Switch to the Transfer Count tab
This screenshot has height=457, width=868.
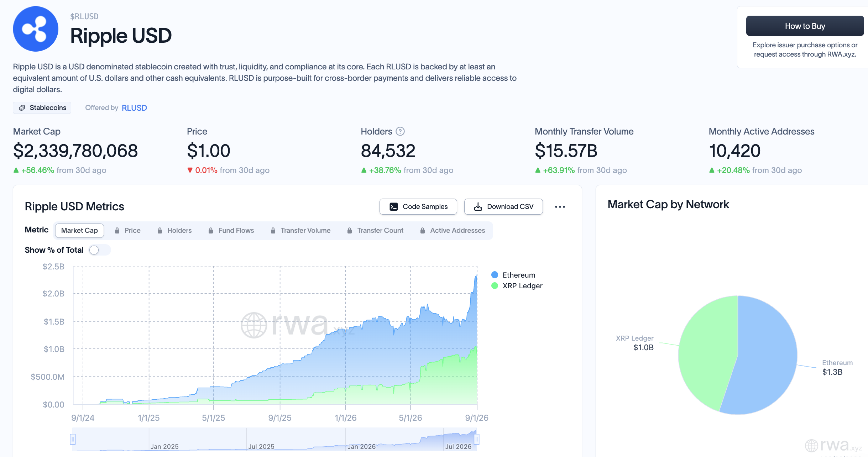click(375, 231)
